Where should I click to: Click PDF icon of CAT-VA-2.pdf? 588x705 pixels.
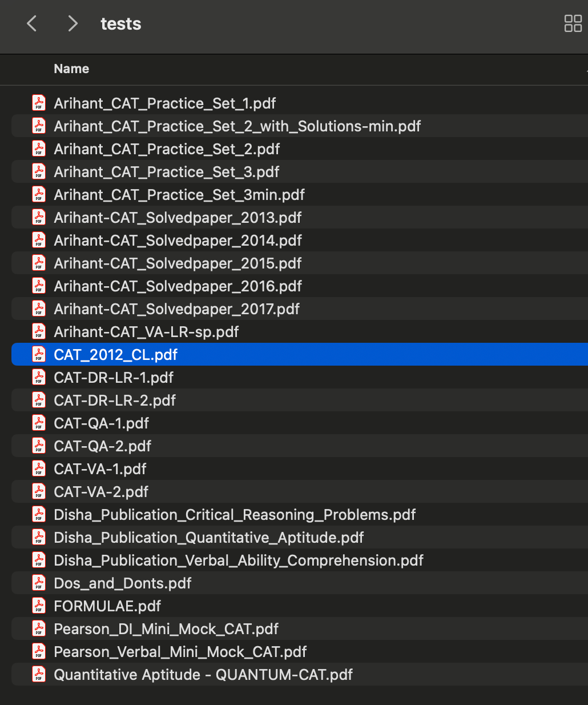(x=39, y=491)
